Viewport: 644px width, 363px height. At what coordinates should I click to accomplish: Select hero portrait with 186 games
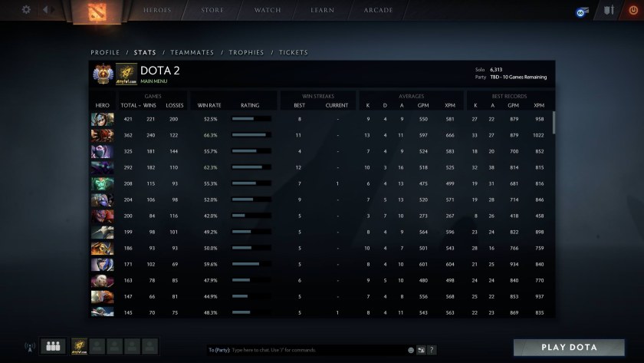point(102,249)
